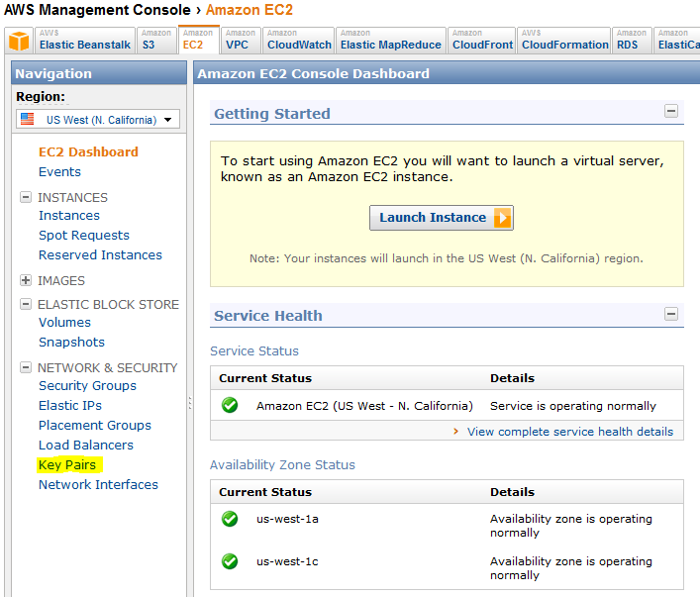
Task: Open the Region dropdown US West (N. California)
Action: [x=98, y=119]
